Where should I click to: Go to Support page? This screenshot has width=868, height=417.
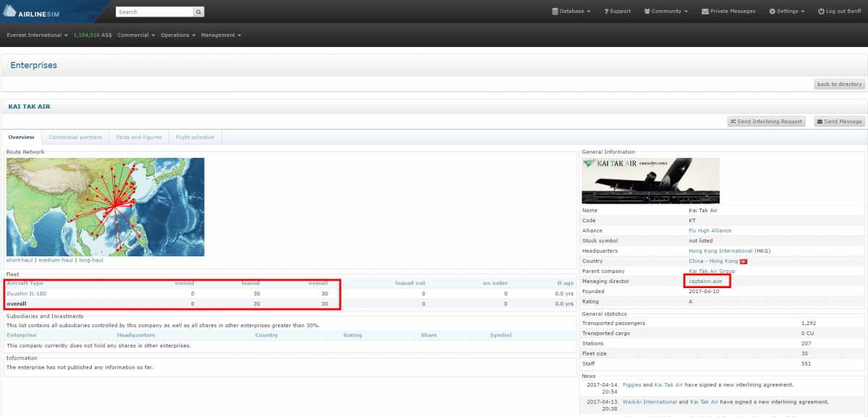click(x=617, y=12)
